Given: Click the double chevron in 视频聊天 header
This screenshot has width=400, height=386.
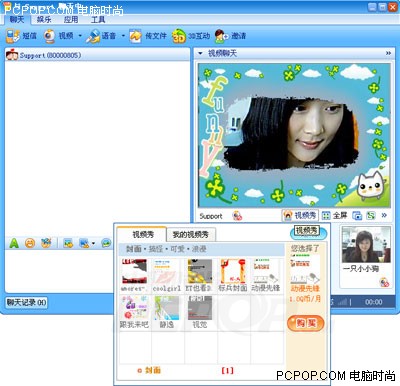Looking at the screenshot, I should pos(388,53).
